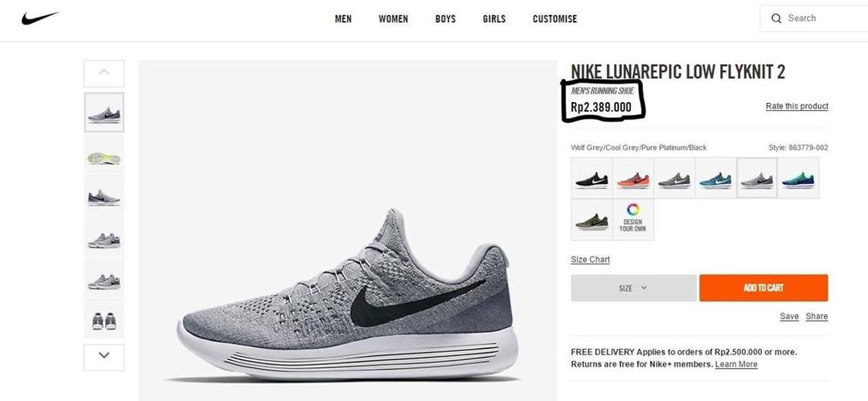
Task: Select the black colorway shoe swatch
Action: pos(592,178)
